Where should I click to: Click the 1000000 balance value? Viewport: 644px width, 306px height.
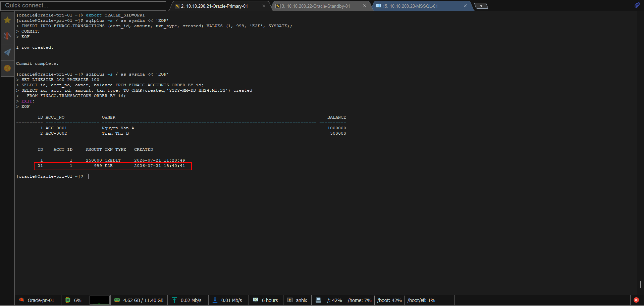337,128
